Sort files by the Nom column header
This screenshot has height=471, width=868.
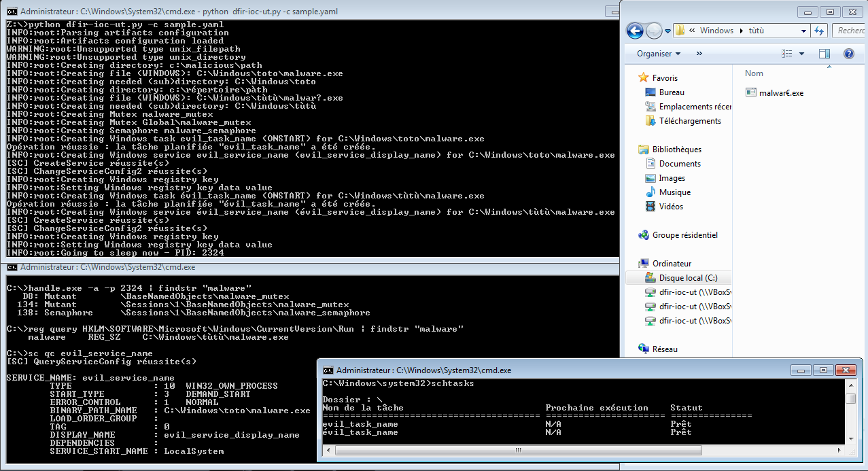(754, 73)
